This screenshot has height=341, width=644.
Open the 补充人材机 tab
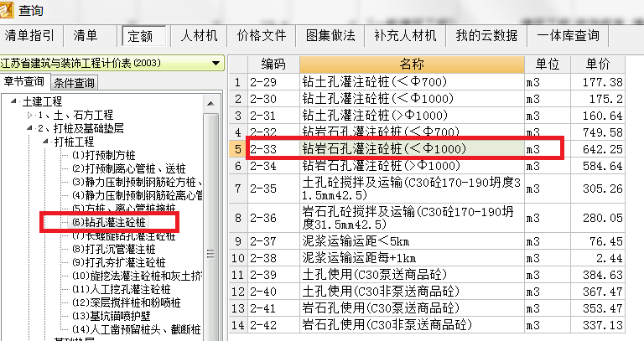point(405,36)
